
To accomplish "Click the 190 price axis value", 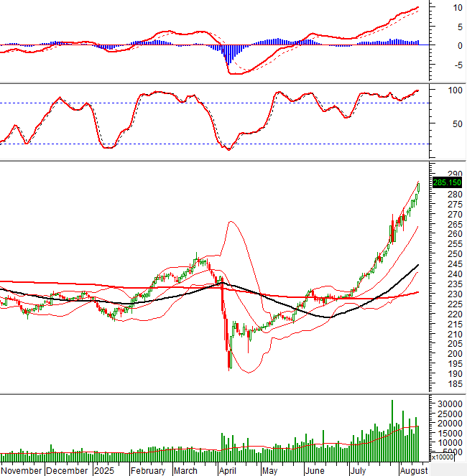I will tap(455, 374).
